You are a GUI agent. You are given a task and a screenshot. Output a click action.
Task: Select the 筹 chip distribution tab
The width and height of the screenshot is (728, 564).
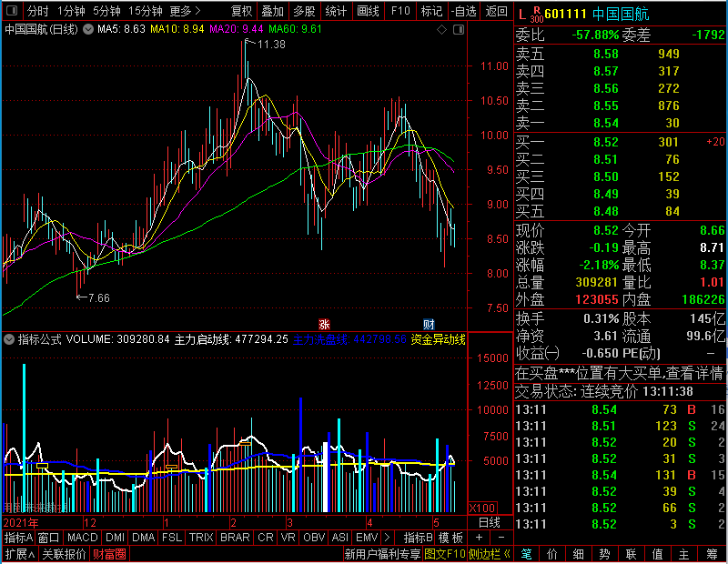pyautogui.click(x=713, y=554)
